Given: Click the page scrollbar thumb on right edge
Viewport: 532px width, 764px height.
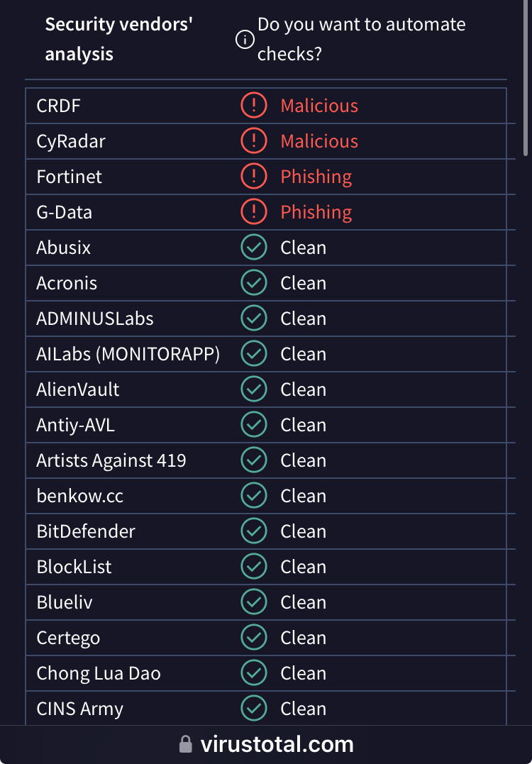Looking at the screenshot, I should tap(526, 78).
